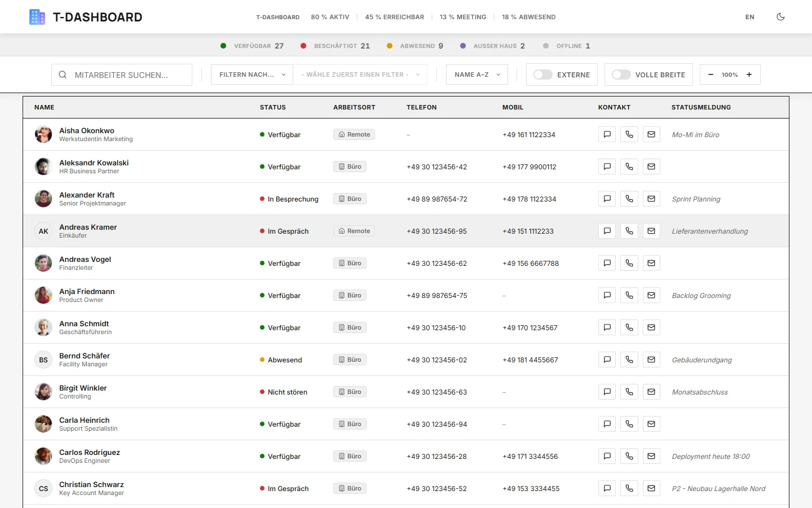Filter by Beschäftigt status count
The height and width of the screenshot is (508, 812).
pyautogui.click(x=335, y=46)
